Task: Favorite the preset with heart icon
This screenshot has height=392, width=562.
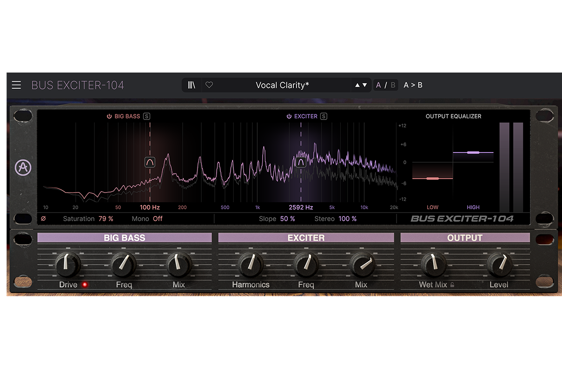Action: click(x=209, y=85)
